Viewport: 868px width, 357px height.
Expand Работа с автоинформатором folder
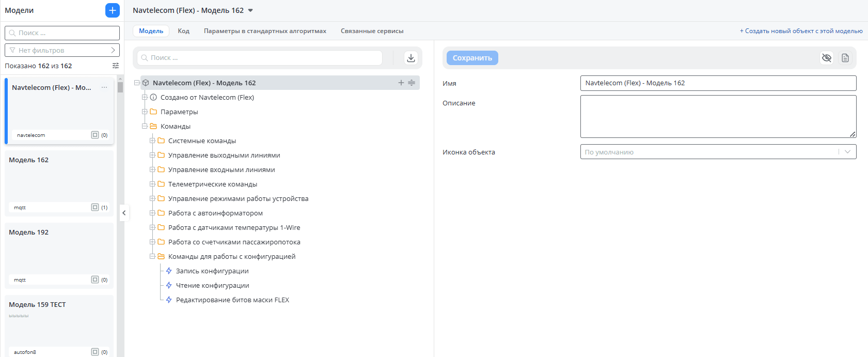pyautogui.click(x=152, y=213)
